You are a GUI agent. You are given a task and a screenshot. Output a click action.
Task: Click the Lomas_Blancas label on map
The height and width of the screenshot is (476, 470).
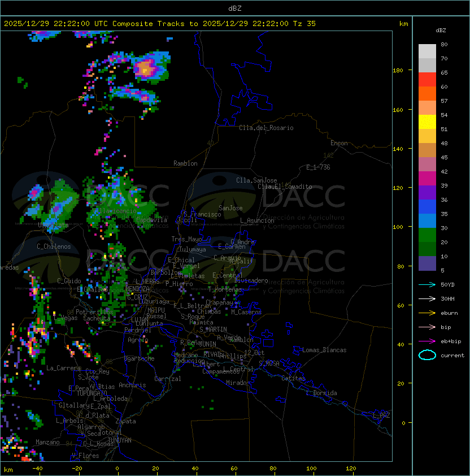tap(324, 350)
